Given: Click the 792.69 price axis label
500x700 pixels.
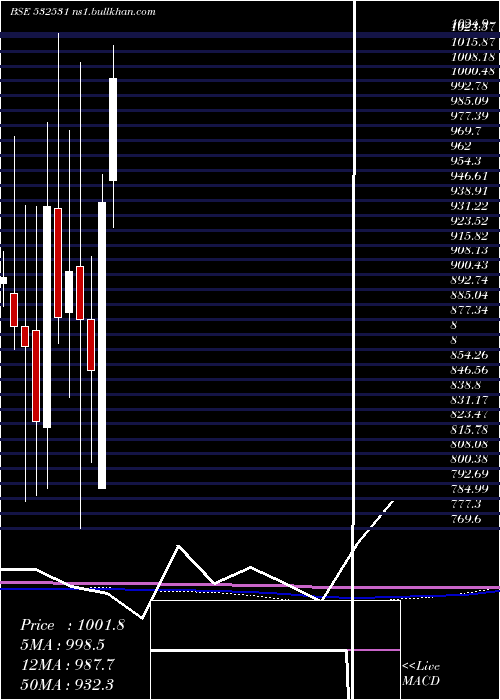Looking at the screenshot, I should [469, 474].
